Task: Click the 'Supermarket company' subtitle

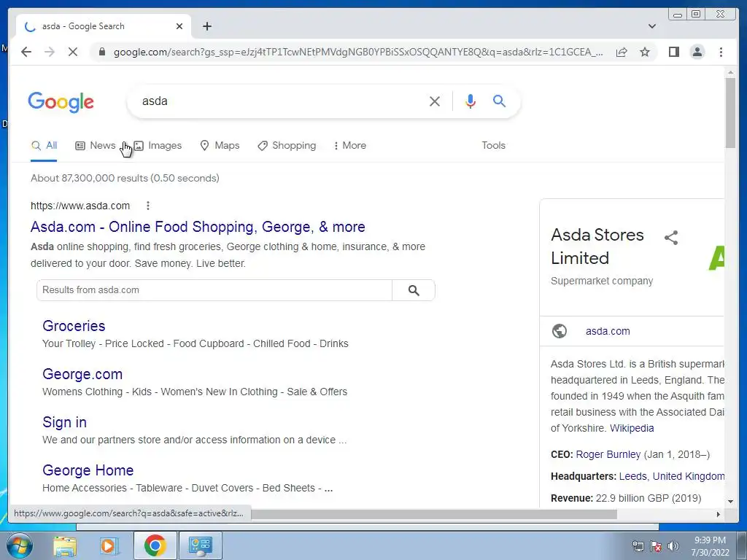Action: click(602, 281)
